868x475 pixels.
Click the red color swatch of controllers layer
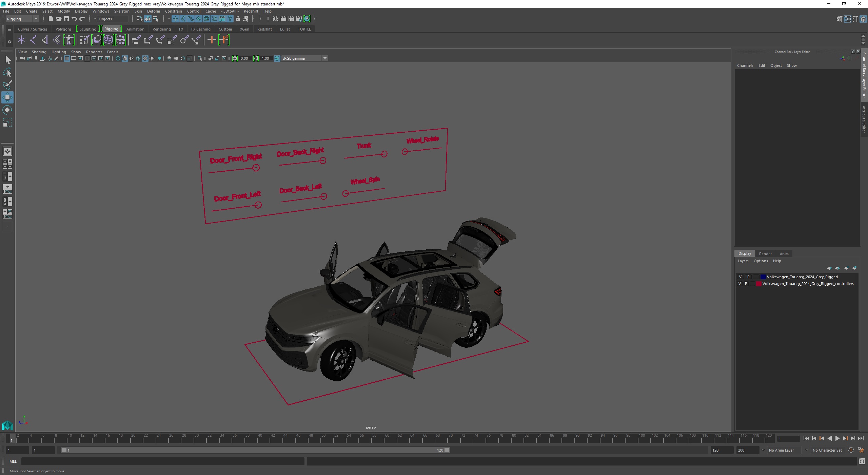759,284
